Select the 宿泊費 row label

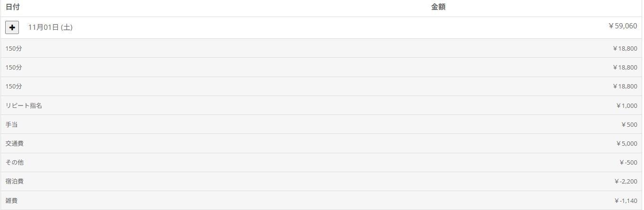point(15,181)
